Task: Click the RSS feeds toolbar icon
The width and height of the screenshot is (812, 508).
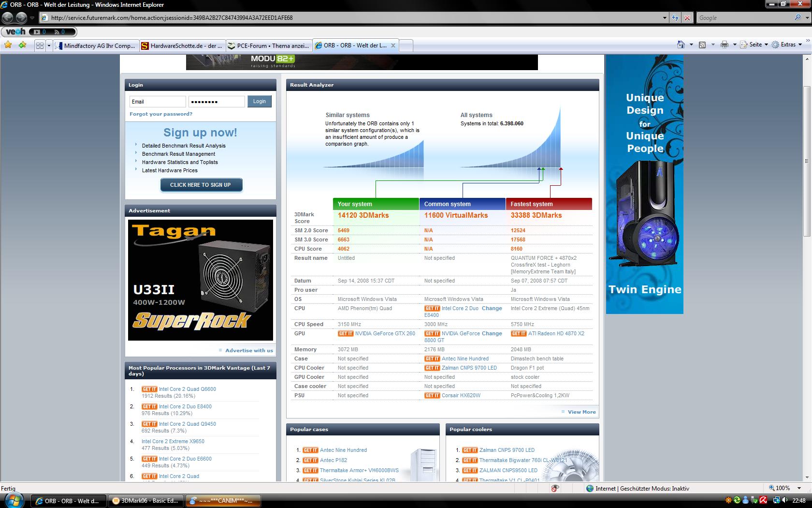Action: tap(702, 45)
